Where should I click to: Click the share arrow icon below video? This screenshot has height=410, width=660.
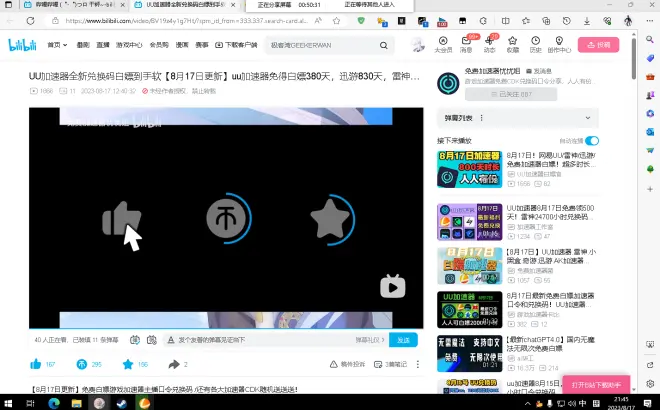[172, 365]
